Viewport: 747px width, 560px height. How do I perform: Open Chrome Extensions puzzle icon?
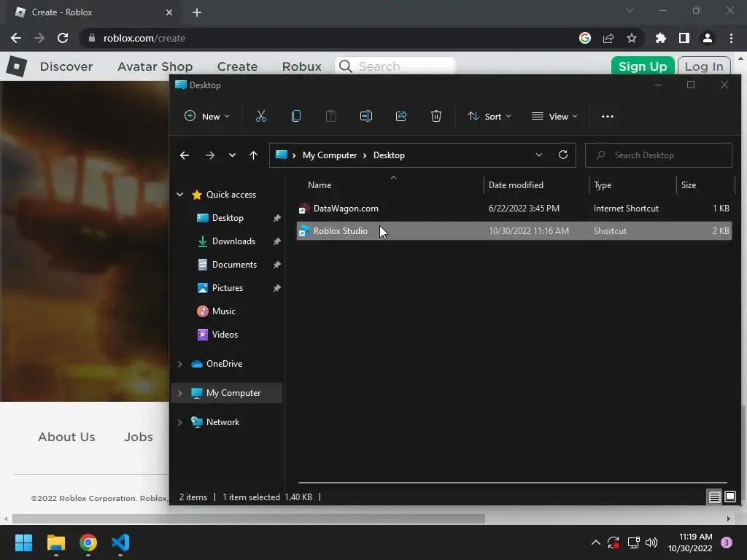(x=661, y=38)
